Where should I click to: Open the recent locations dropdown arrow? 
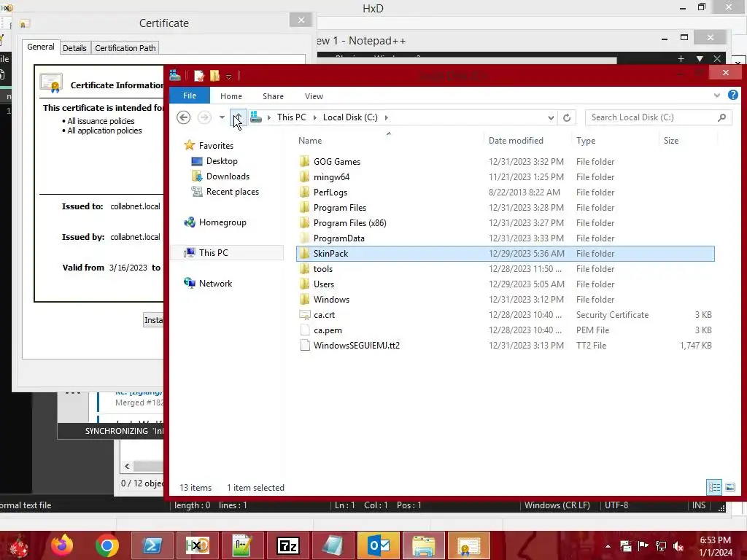pos(222,117)
